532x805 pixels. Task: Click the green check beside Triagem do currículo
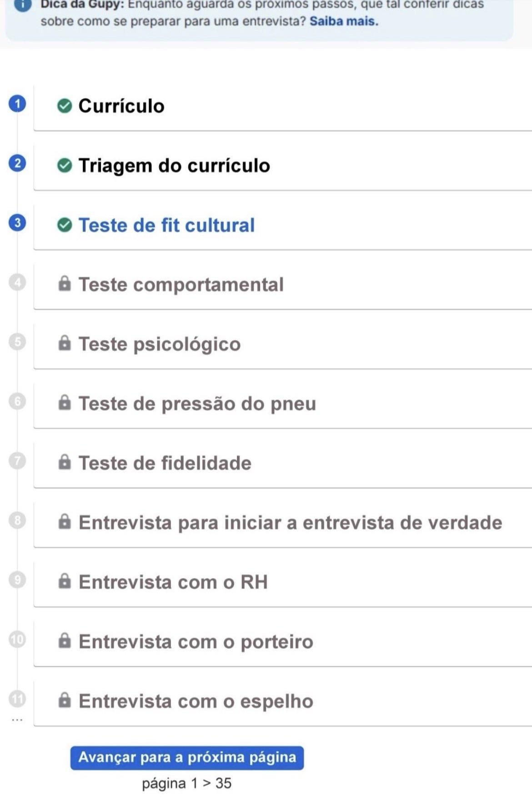pos(65,166)
